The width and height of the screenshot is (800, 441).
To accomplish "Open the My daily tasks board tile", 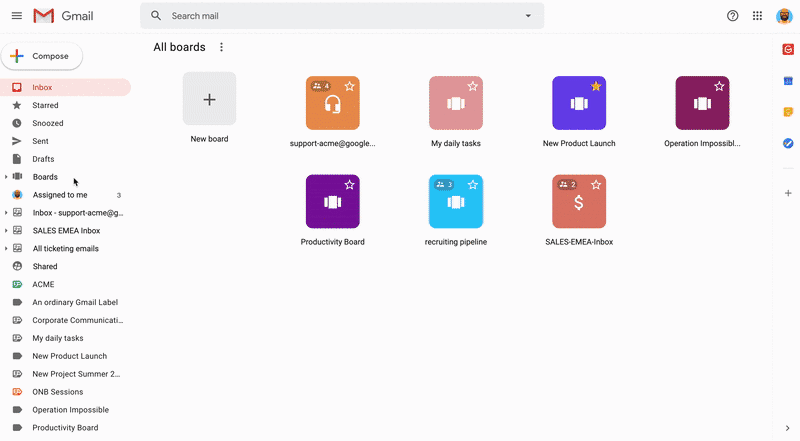I will [456, 103].
